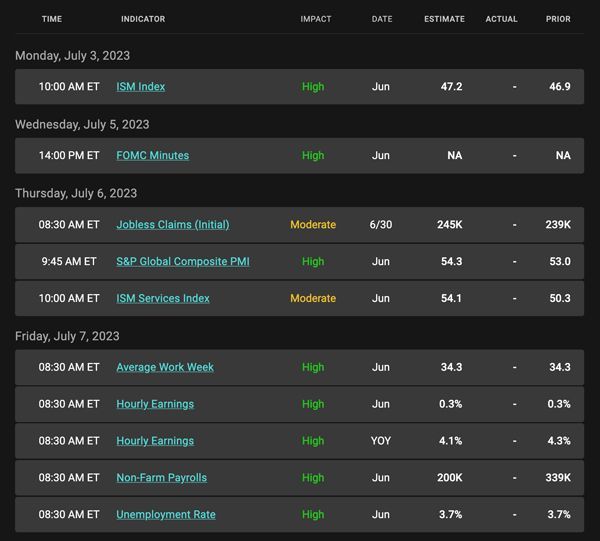600x541 pixels.
Task: Open S&P Global Composite PMI link
Action: [x=183, y=262]
